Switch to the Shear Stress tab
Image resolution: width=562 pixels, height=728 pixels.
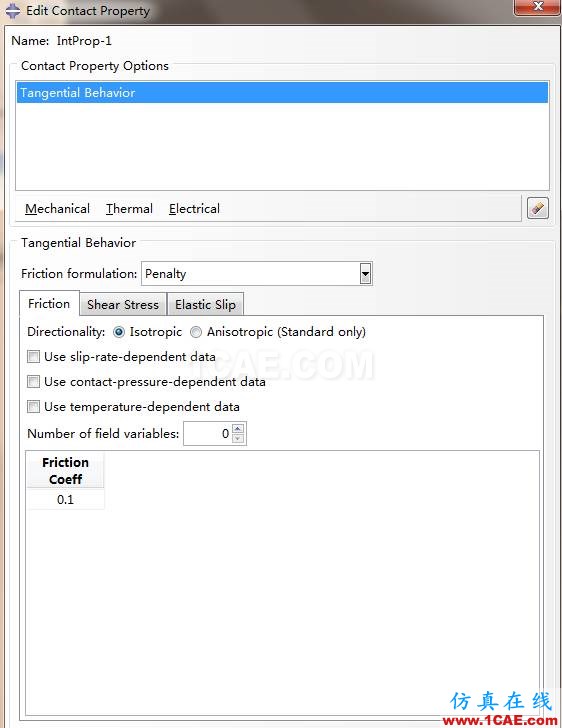click(x=123, y=305)
